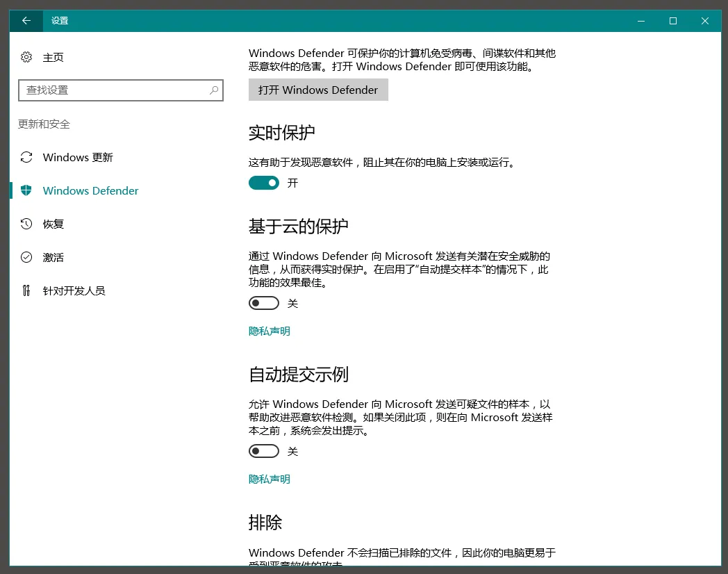Viewport: 728px width, 574px height.
Task: Click the Windows Defender shield icon
Action: (x=26, y=190)
